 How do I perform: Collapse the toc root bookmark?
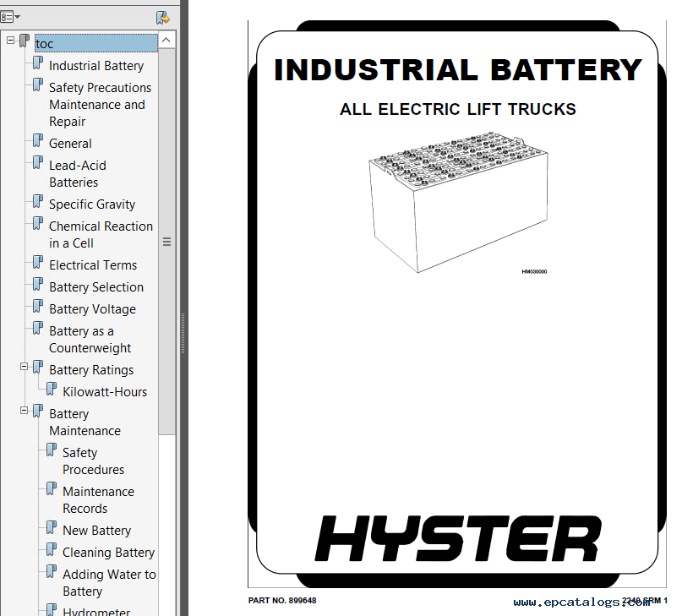[11, 41]
